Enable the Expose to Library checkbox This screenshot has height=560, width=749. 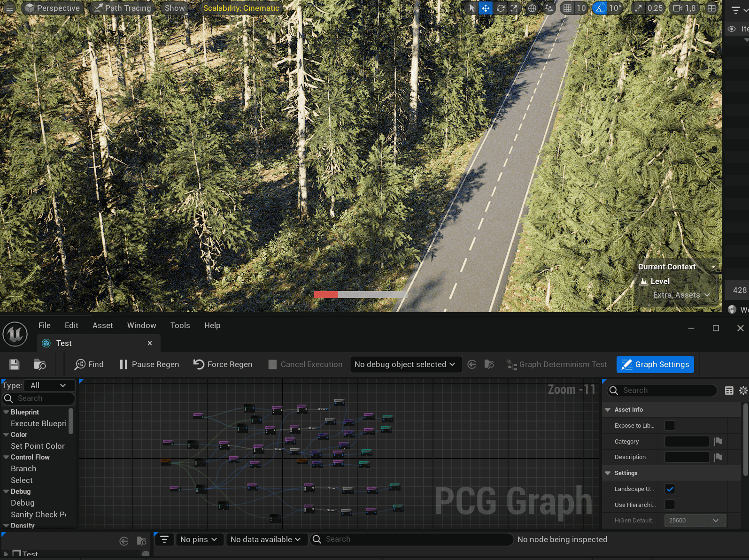click(x=670, y=425)
